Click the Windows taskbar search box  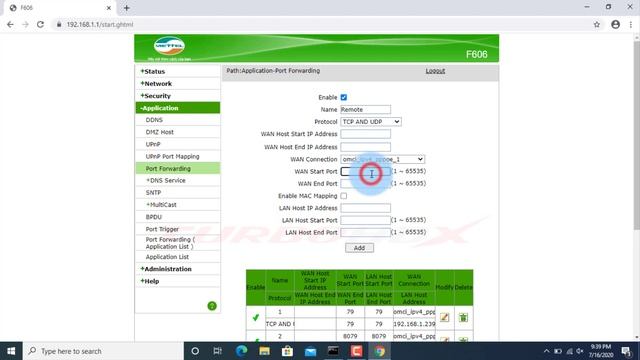pos(103,351)
